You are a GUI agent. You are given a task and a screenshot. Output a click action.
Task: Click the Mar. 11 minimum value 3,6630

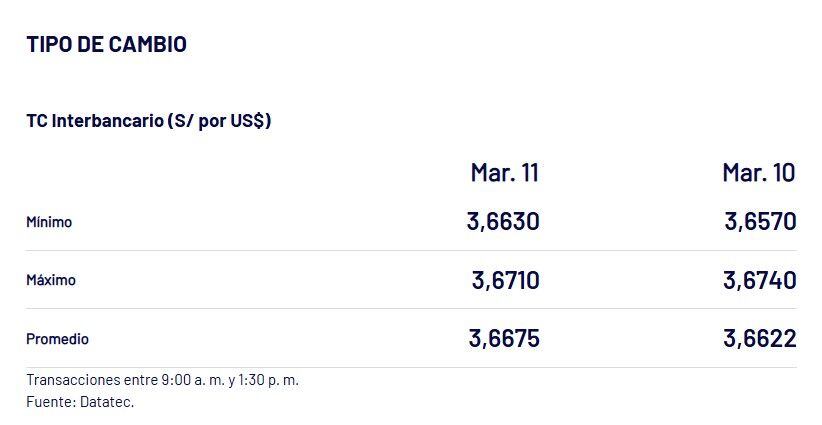(503, 221)
